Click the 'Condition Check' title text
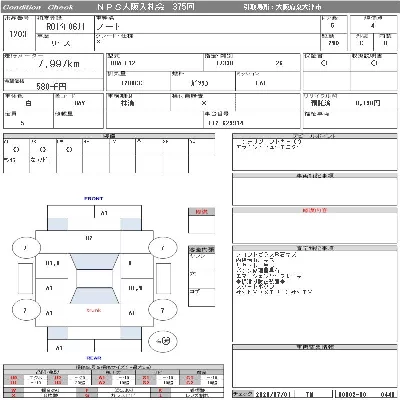The image size is (400, 400). click(37, 7)
